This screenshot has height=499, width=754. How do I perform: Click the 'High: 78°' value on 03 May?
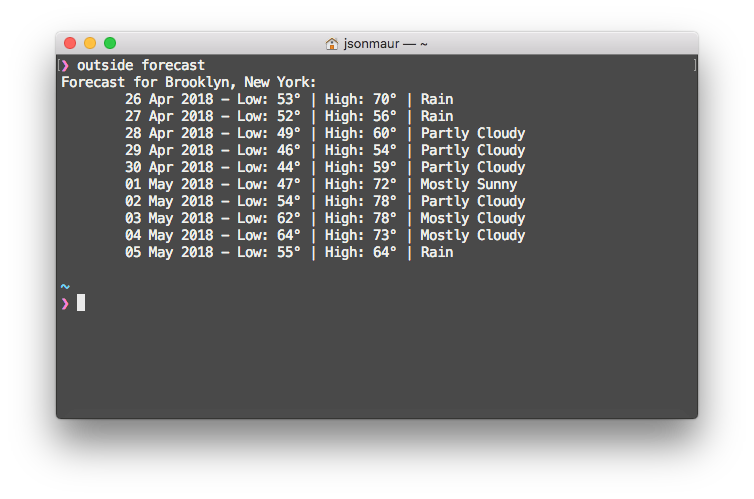click(x=361, y=218)
